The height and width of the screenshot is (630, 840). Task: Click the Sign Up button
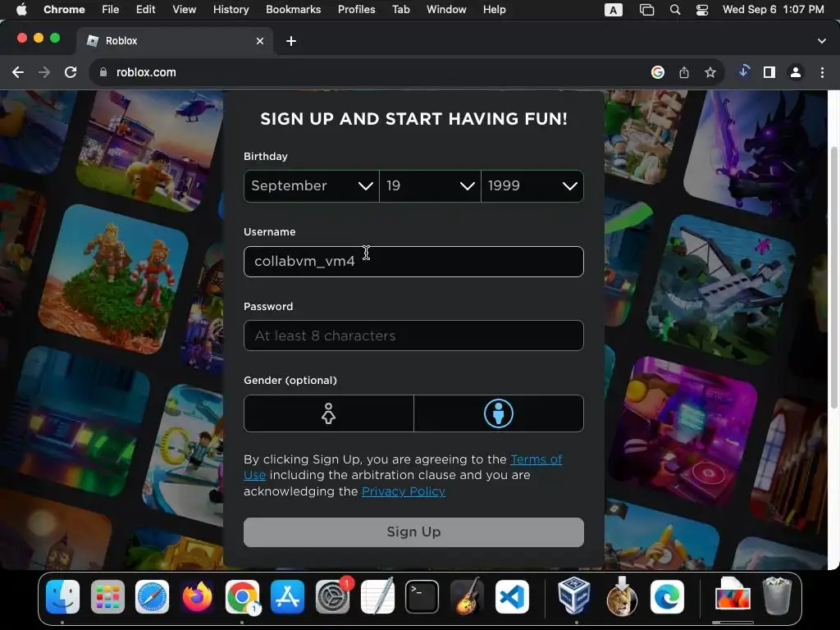pos(413,532)
